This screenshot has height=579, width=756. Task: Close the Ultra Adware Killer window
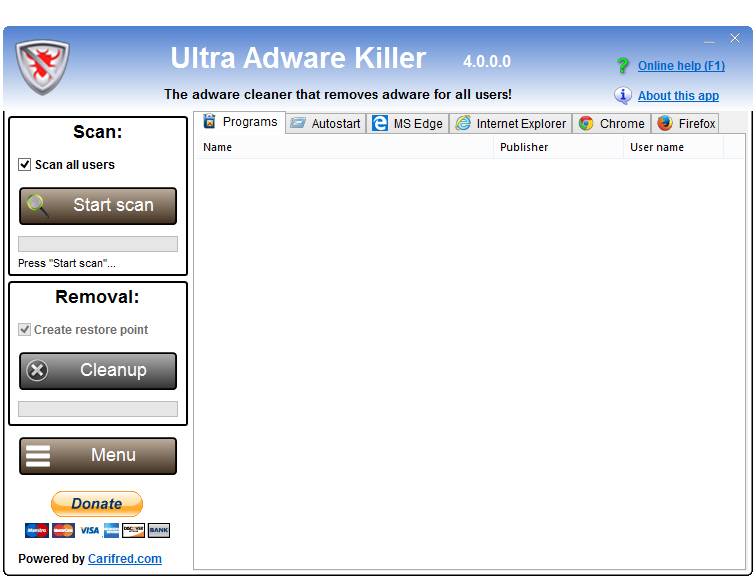735,39
